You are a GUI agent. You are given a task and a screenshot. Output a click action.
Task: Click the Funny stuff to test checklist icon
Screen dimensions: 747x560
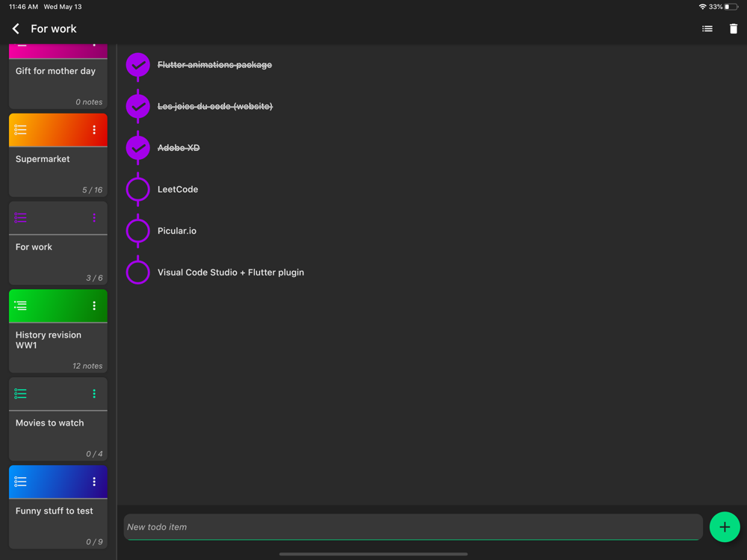20,482
